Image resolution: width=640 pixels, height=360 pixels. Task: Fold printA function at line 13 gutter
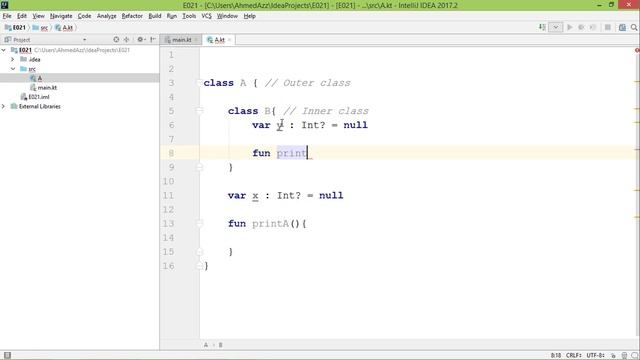point(199,224)
